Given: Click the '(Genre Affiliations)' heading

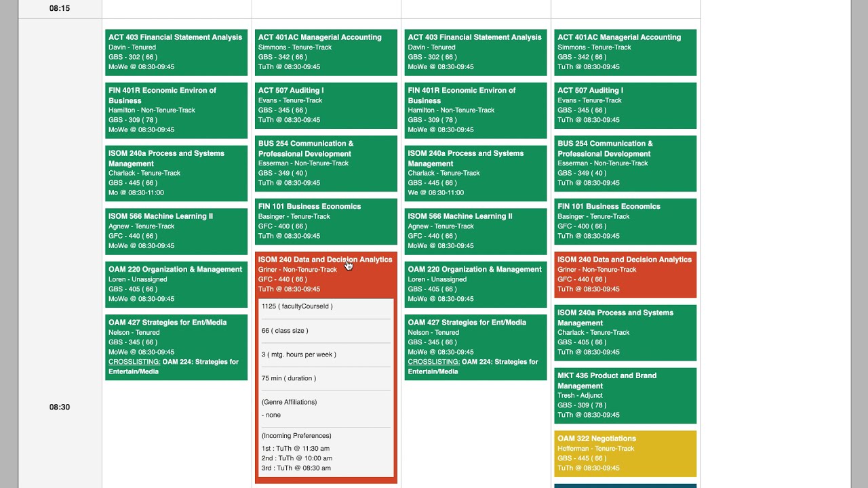Looking at the screenshot, I should (x=289, y=402).
